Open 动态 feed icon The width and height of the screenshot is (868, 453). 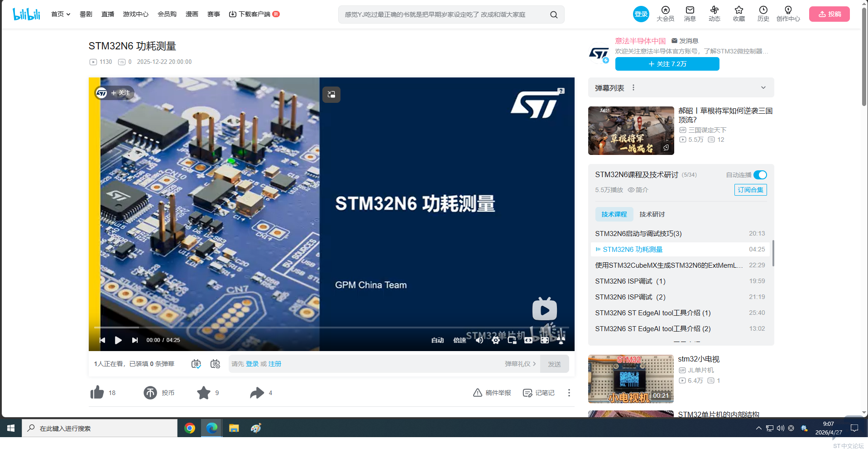click(715, 14)
